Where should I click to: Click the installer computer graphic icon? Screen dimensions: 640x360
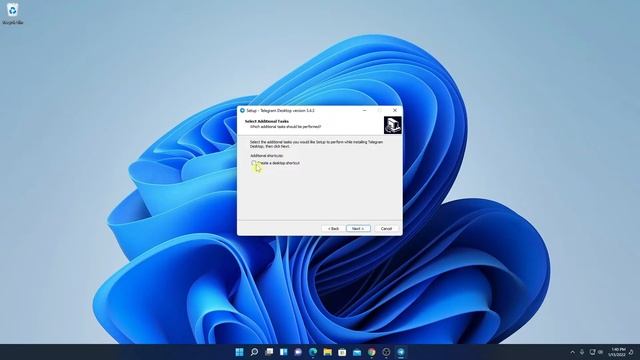392,125
